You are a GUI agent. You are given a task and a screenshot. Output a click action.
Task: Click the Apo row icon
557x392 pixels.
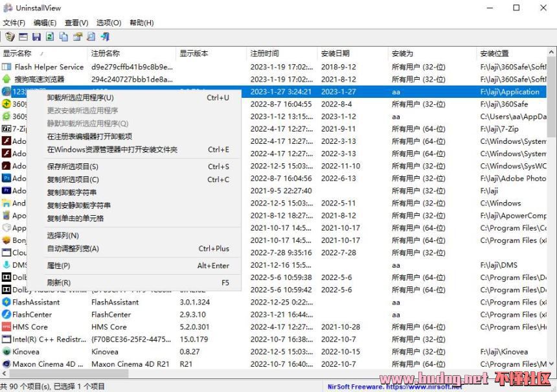6,215
